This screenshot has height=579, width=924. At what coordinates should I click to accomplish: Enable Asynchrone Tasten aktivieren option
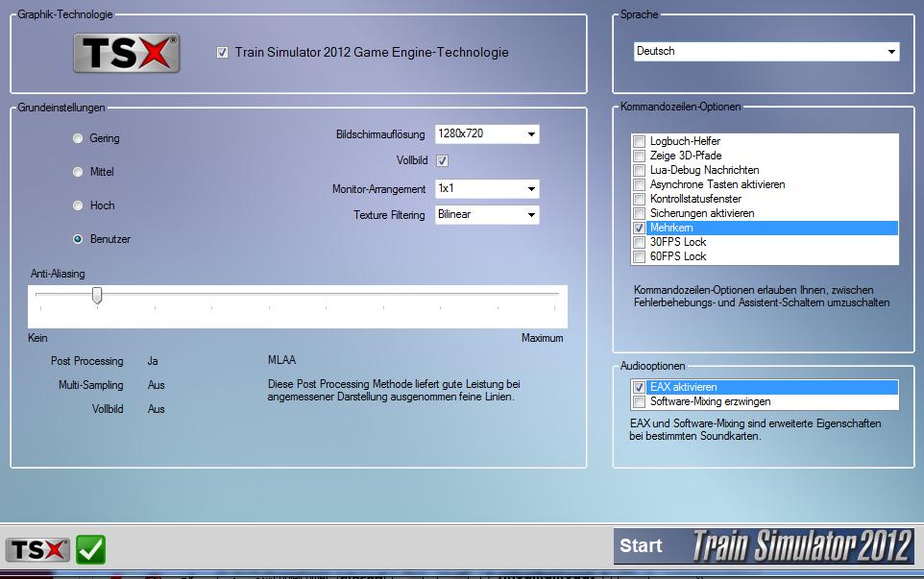point(639,184)
